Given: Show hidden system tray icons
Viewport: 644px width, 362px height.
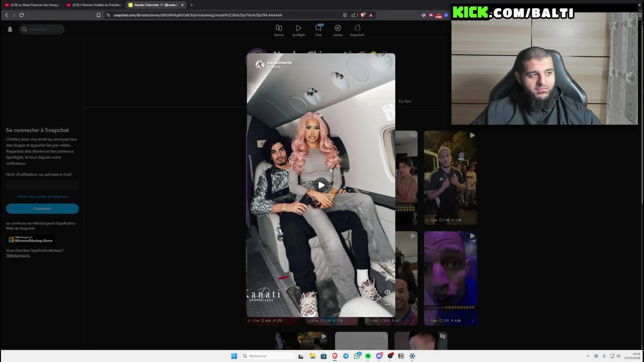Looking at the screenshot, I should point(588,356).
